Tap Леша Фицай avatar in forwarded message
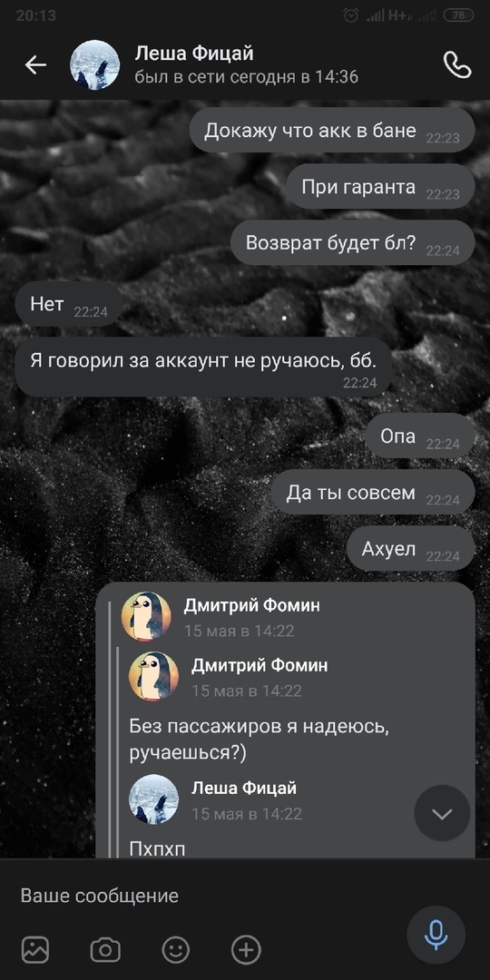The height and width of the screenshot is (980, 490). pos(153,799)
